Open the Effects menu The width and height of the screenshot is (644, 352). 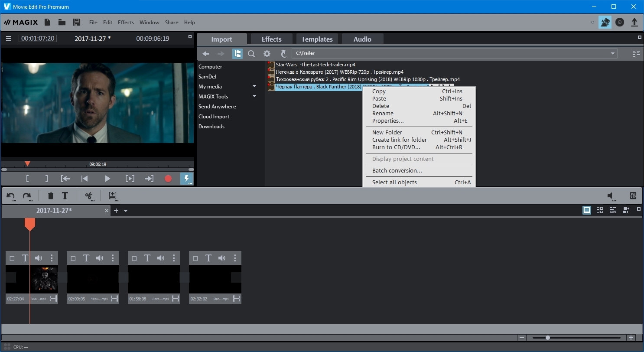click(x=126, y=23)
